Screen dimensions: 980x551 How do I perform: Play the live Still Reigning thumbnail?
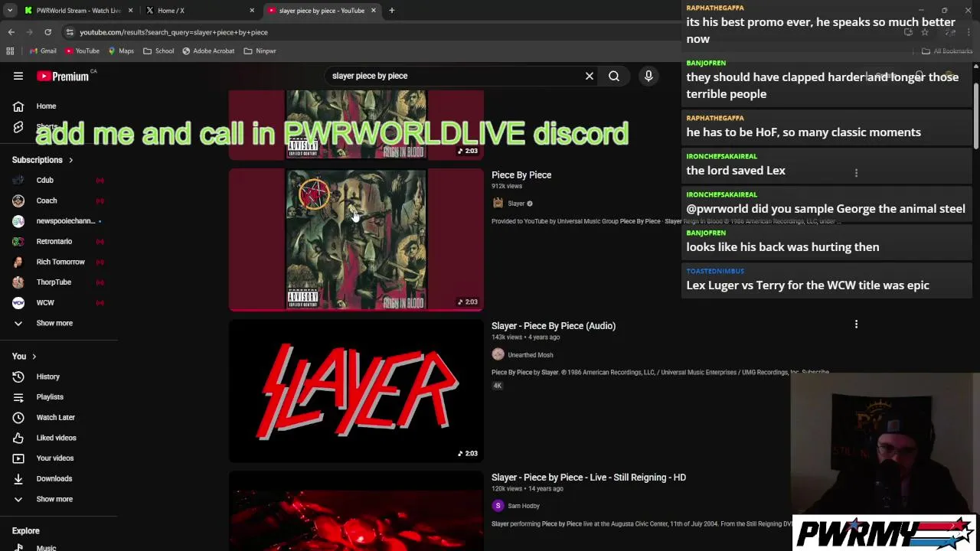click(x=356, y=511)
